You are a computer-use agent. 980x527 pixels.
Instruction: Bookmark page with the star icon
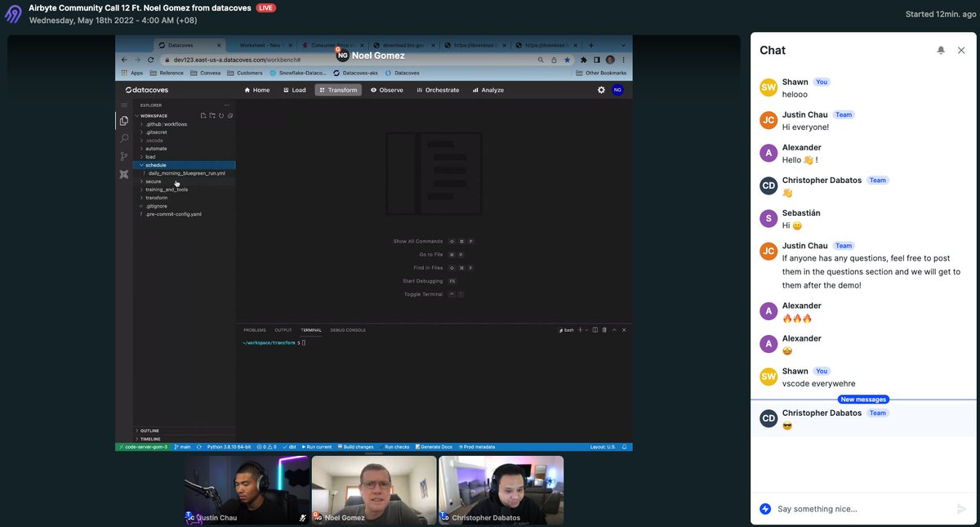pyautogui.click(x=567, y=60)
